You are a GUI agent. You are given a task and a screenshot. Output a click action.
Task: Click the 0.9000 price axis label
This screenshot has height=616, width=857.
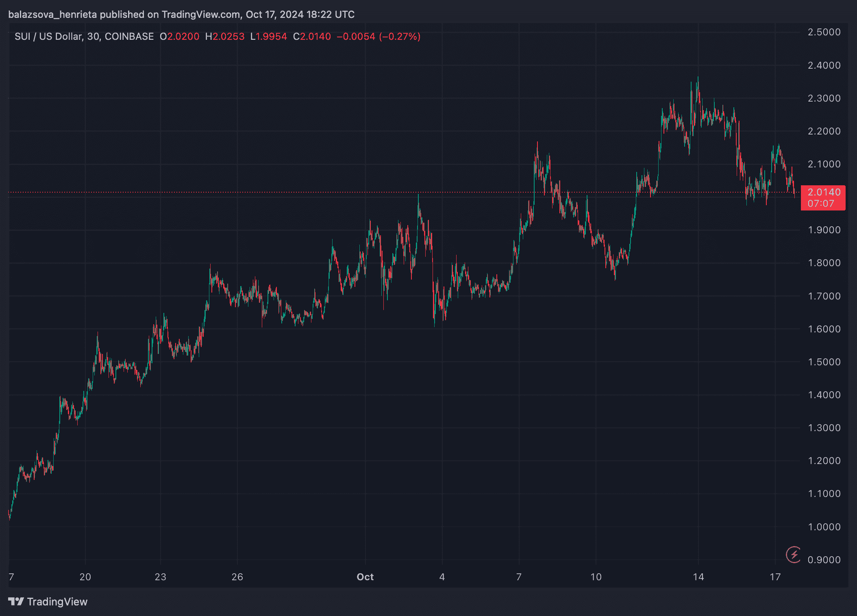pyautogui.click(x=824, y=560)
